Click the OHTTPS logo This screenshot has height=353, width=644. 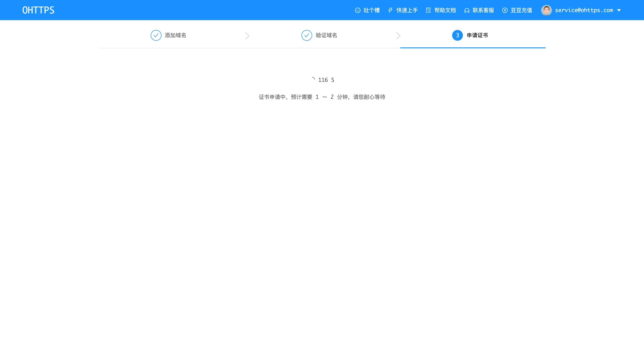pos(38,10)
